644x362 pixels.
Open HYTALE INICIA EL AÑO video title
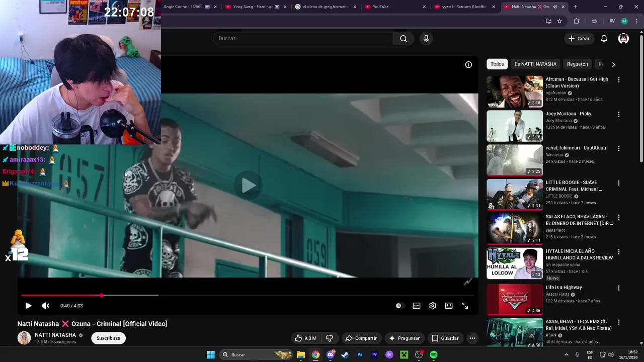[579, 254]
